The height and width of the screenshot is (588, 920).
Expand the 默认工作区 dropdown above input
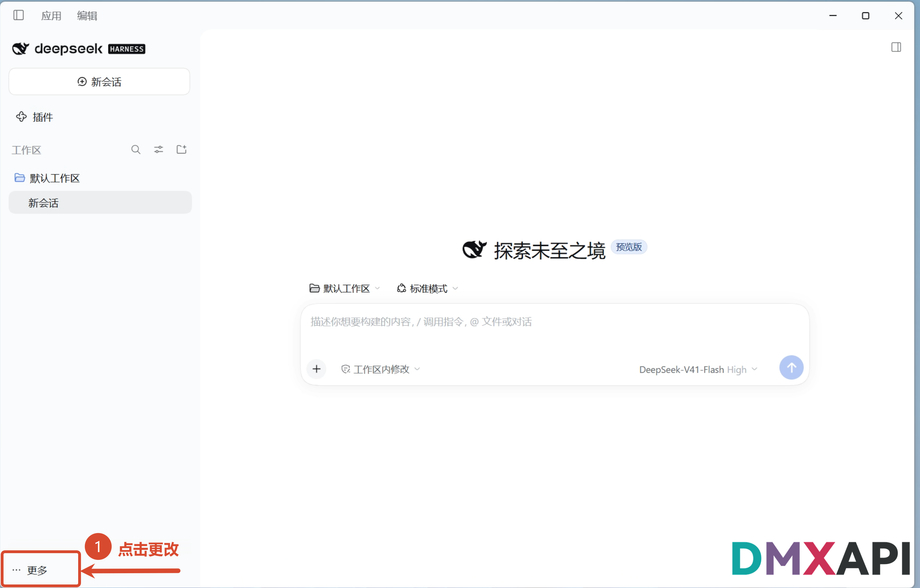pos(345,288)
